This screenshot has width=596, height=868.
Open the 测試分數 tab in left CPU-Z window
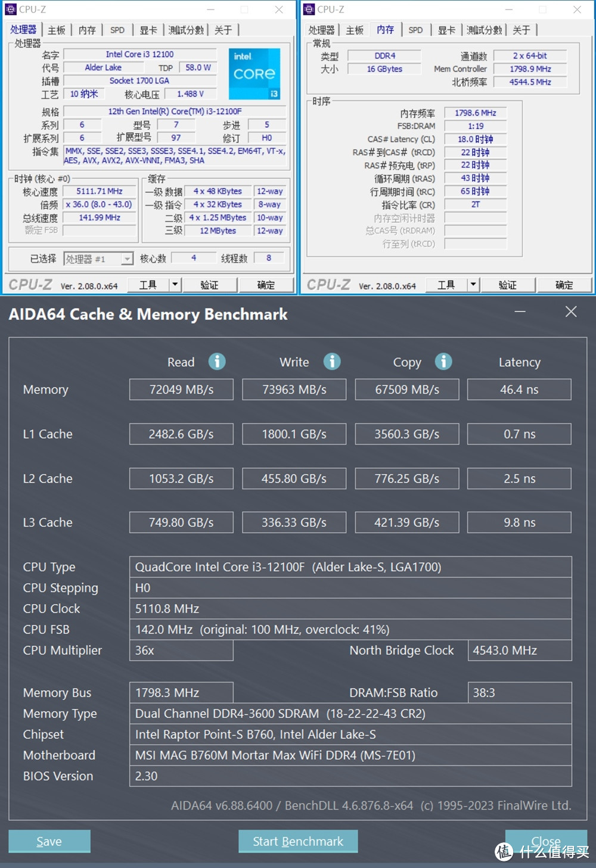pos(186,30)
